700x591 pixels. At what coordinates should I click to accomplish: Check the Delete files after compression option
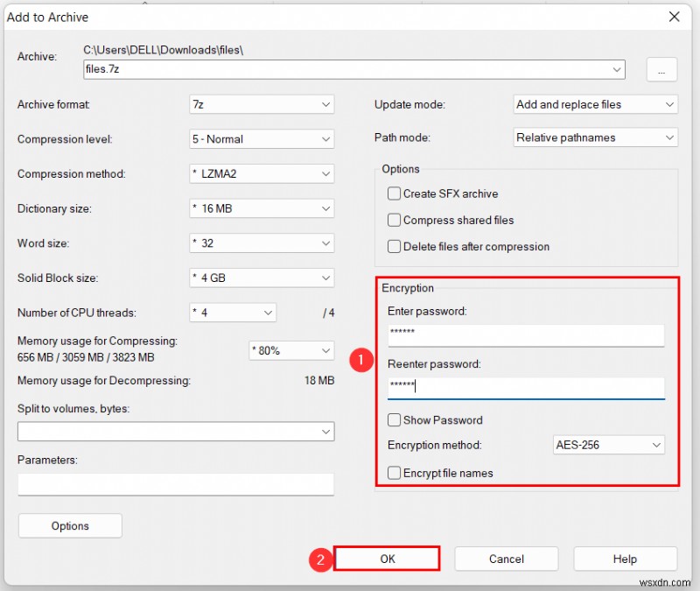pyautogui.click(x=394, y=246)
